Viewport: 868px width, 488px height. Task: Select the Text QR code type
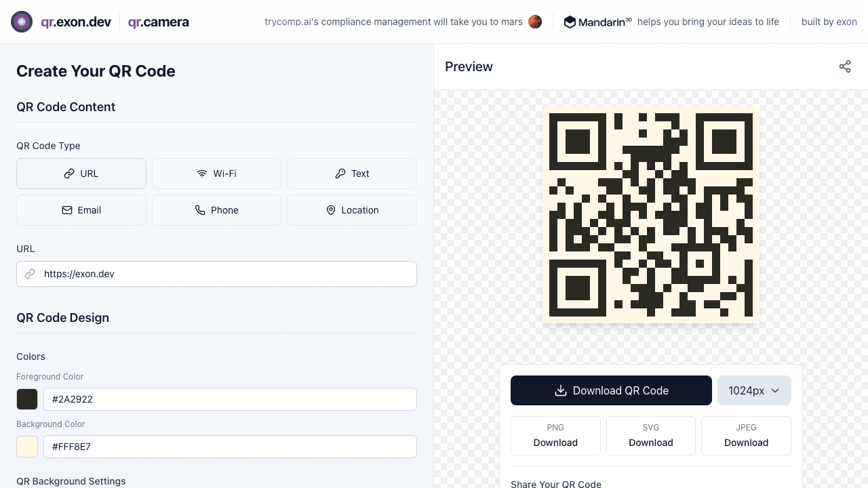[x=352, y=174]
